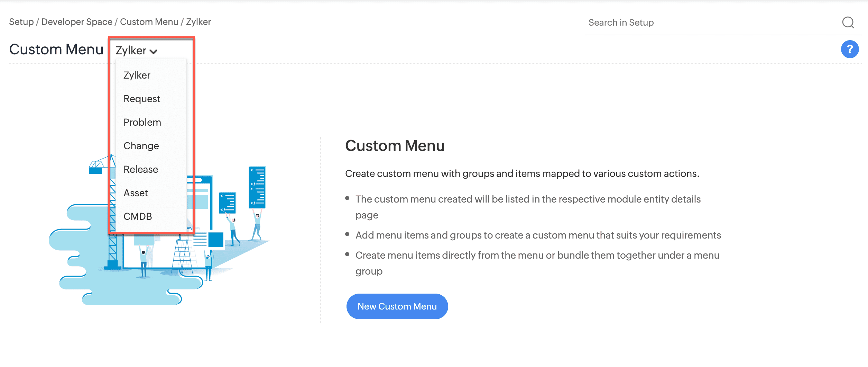The width and height of the screenshot is (868, 367).
Task: Click the search magnifier icon
Action: [x=848, y=23]
